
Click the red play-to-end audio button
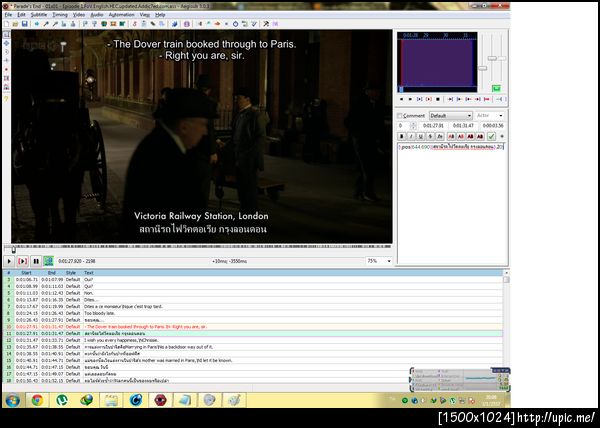pyautogui.click(x=487, y=99)
